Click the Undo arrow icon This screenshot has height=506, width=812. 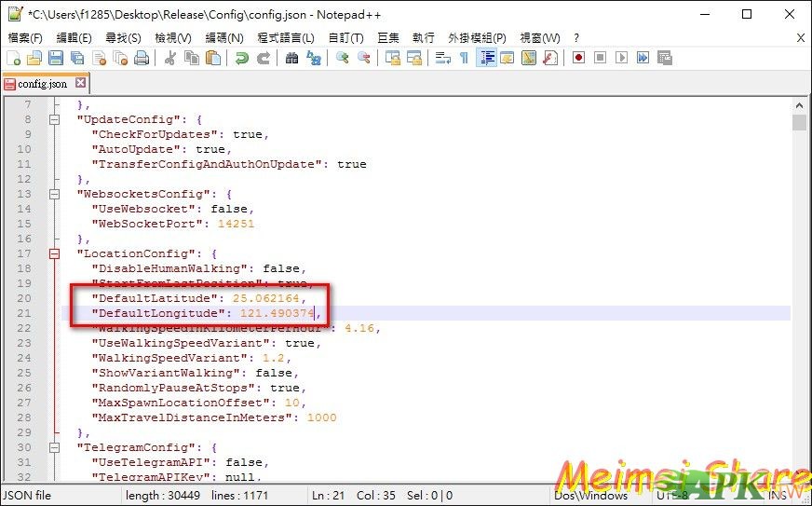point(242,58)
